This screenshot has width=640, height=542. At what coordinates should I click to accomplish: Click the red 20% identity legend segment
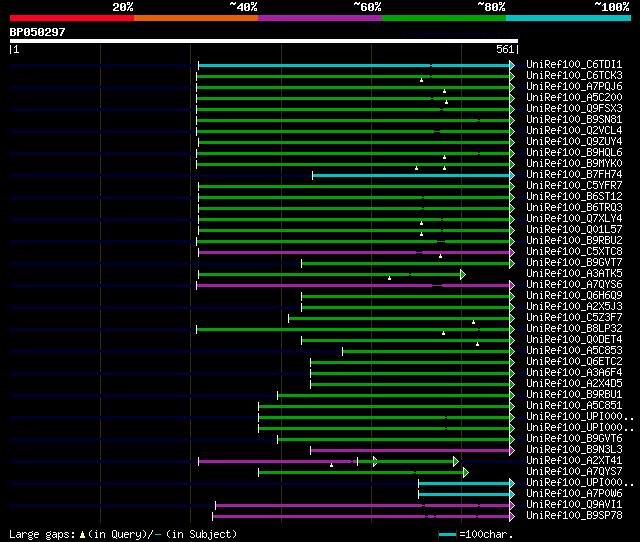pyautogui.click(x=72, y=18)
